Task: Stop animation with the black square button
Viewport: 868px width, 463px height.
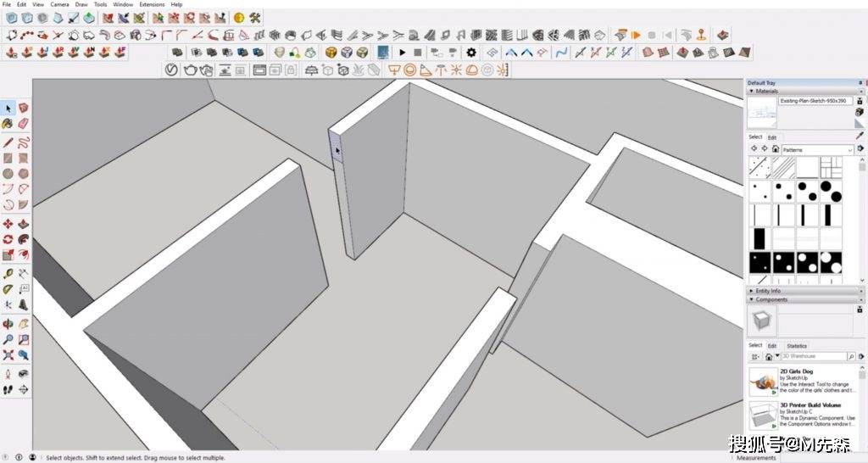Action: tap(418, 53)
